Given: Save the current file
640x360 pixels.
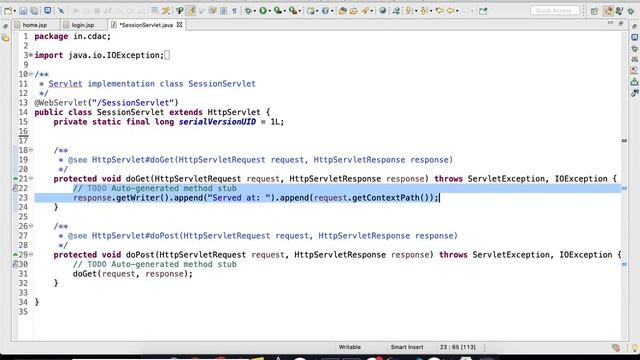Looking at the screenshot, I should pos(23,11).
